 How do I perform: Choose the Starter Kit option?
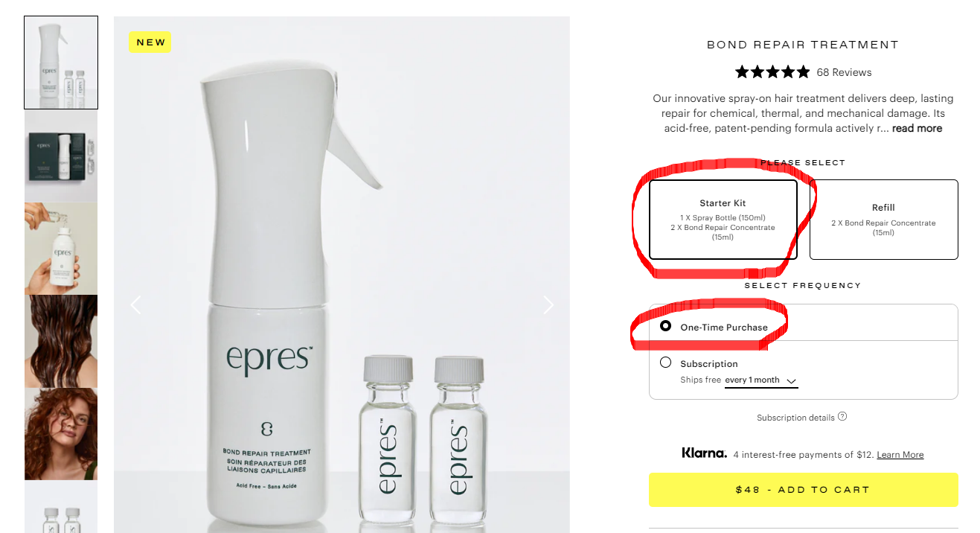coord(723,220)
